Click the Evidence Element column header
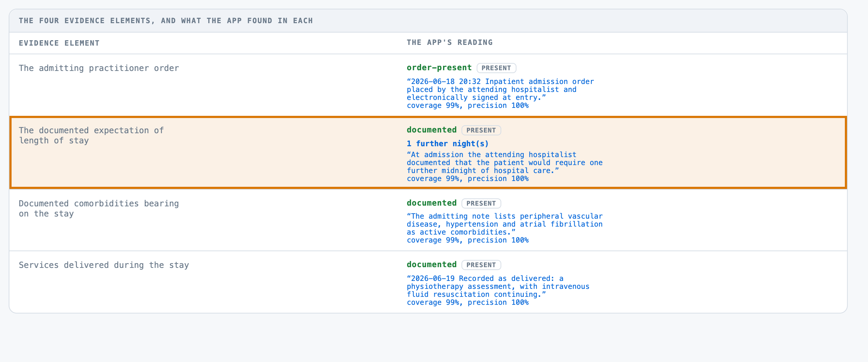The image size is (868, 362). coord(59,43)
